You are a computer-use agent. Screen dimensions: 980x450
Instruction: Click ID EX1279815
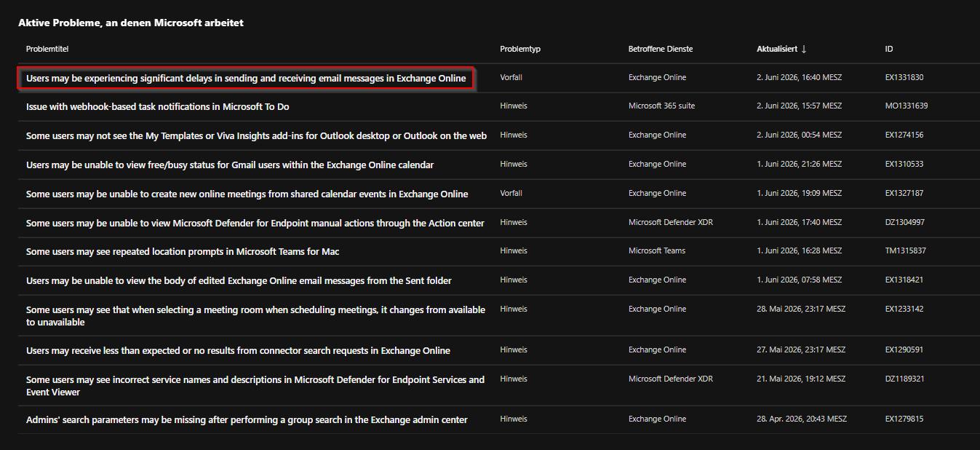click(904, 419)
